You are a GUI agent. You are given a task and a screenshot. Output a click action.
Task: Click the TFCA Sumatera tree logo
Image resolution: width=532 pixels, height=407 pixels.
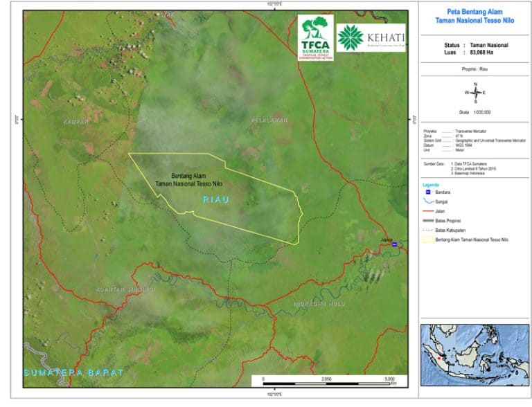click(315, 37)
